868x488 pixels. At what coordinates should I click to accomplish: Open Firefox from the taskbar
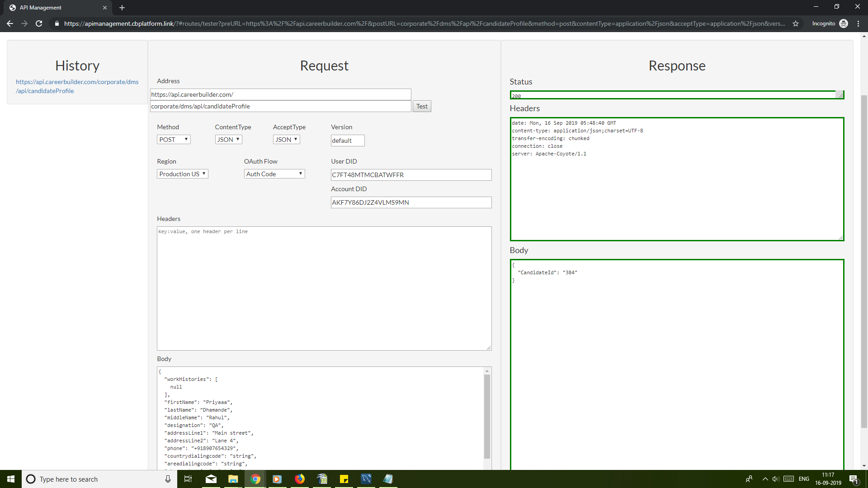(x=300, y=479)
